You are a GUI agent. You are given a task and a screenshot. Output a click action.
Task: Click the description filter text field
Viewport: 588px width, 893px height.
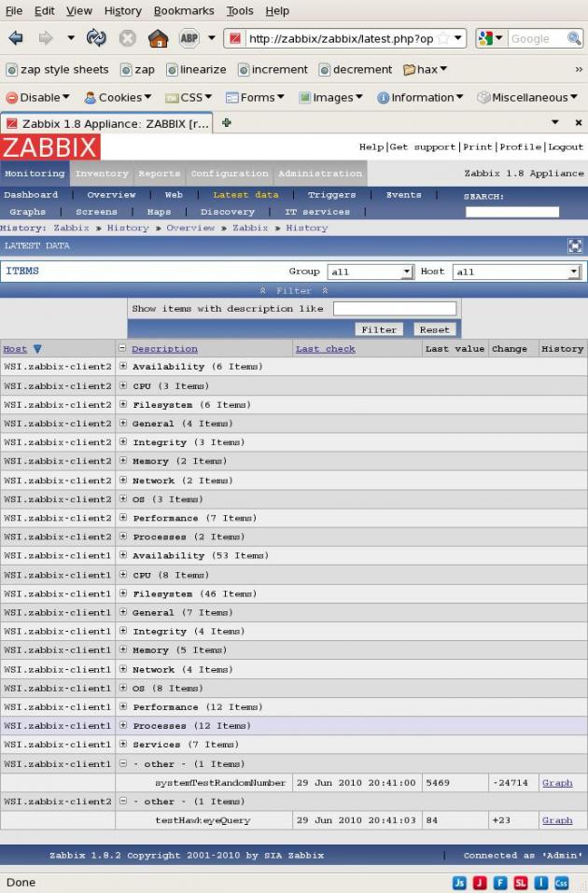[395, 308]
